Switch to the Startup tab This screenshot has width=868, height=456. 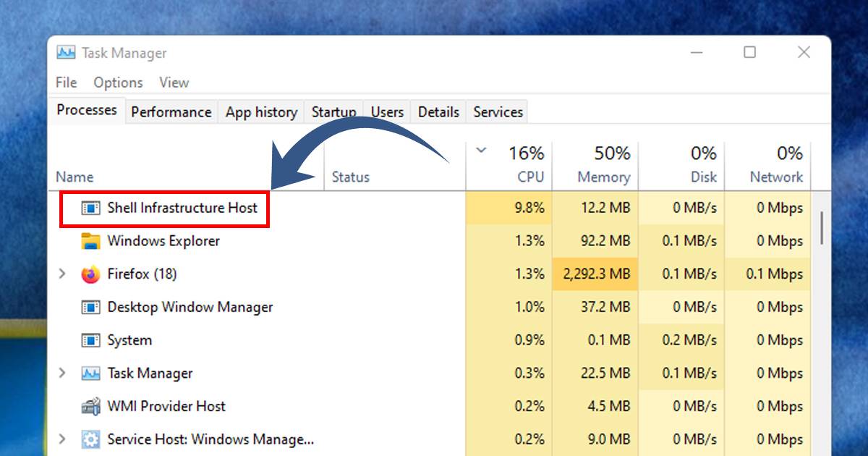333,112
